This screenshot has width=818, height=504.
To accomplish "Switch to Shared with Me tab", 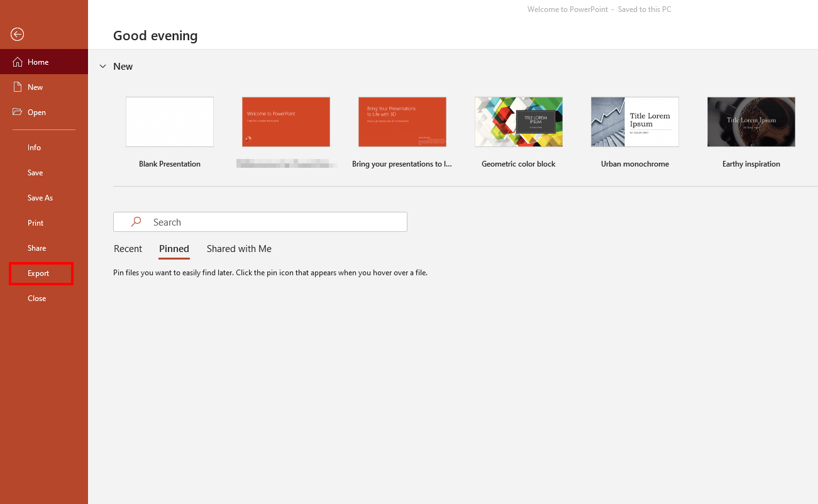I will coord(239,249).
